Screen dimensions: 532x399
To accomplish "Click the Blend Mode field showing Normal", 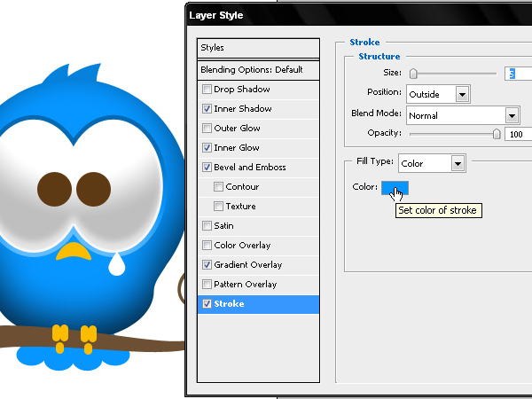I will 463,115.
